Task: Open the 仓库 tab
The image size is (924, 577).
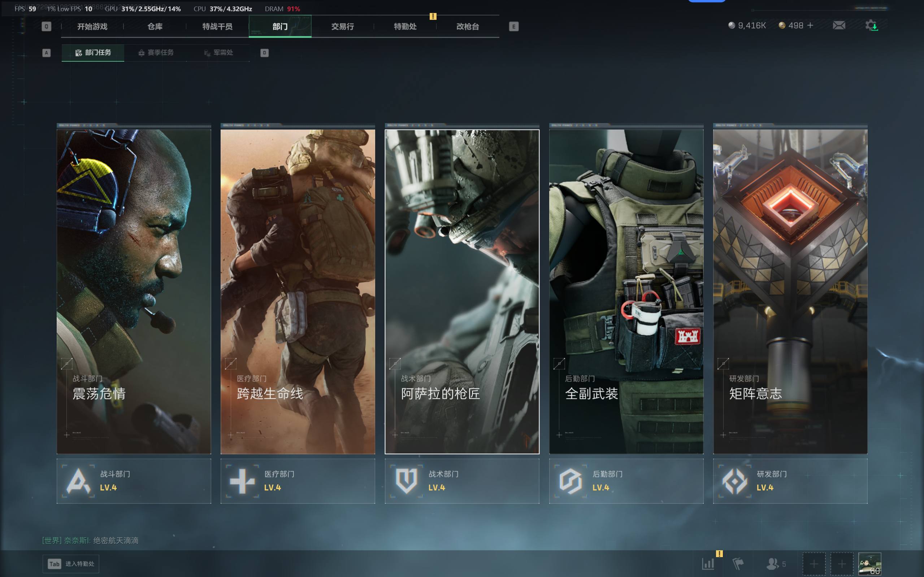Action: [x=155, y=26]
